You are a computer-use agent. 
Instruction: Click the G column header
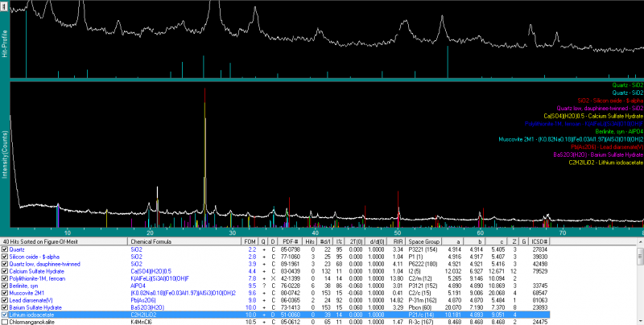tap(524, 241)
